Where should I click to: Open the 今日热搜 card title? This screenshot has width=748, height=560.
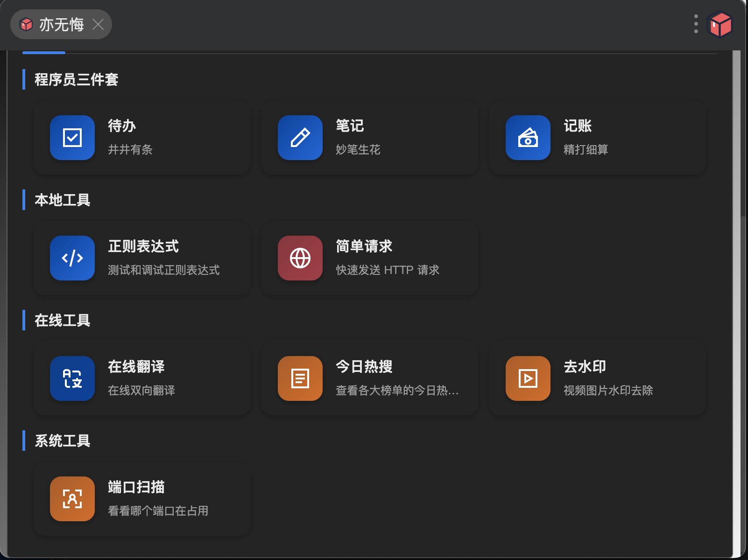364,367
